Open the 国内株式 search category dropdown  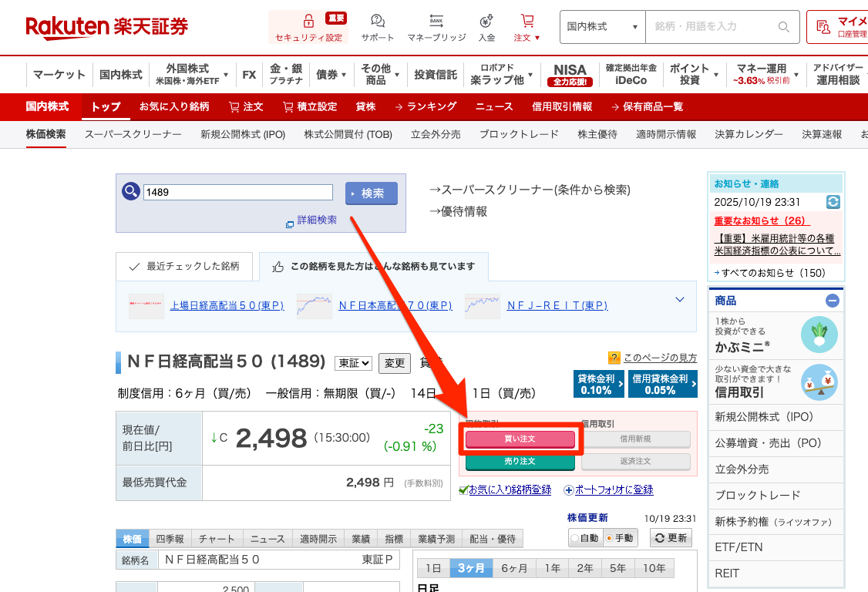click(602, 27)
